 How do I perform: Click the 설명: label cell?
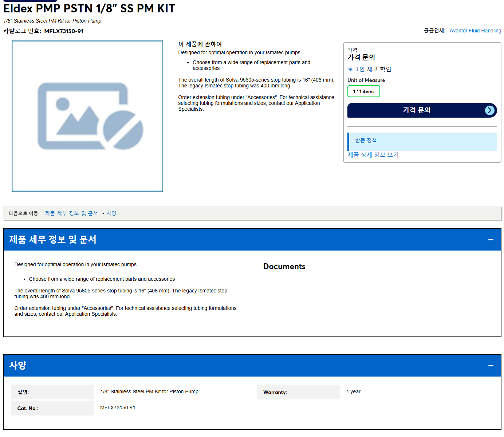(52, 392)
